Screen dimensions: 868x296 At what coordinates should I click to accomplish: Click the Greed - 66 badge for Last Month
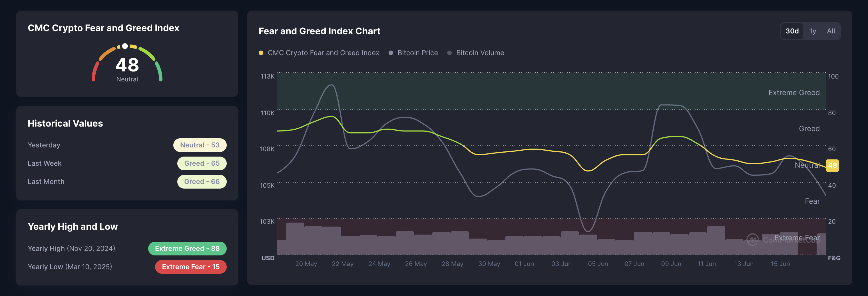point(202,181)
